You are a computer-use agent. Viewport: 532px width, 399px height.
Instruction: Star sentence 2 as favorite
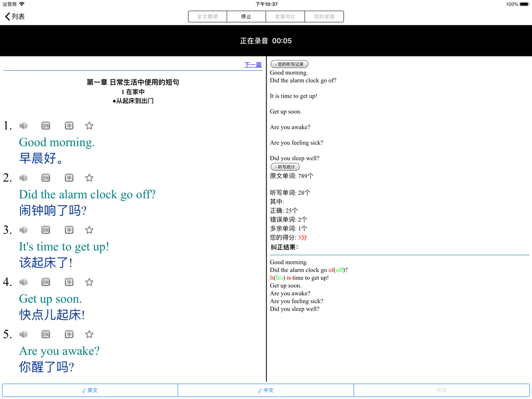89,178
